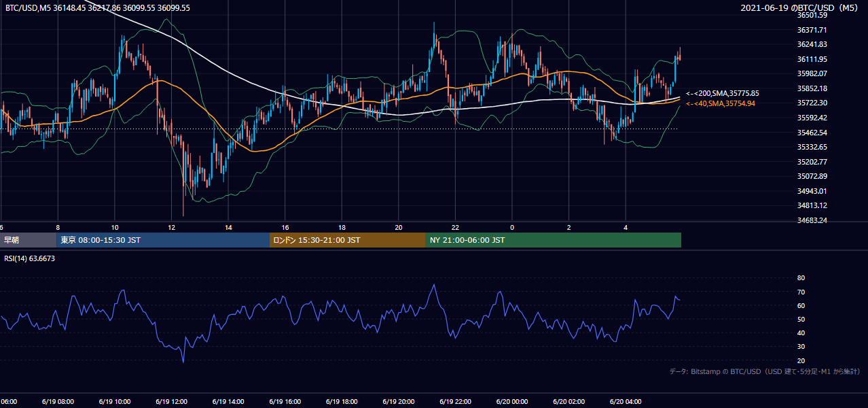Image resolution: width=868 pixels, height=408 pixels.
Task: Select the ロンドン 15:30-21:00 JST session bar
Action: pos(348,240)
